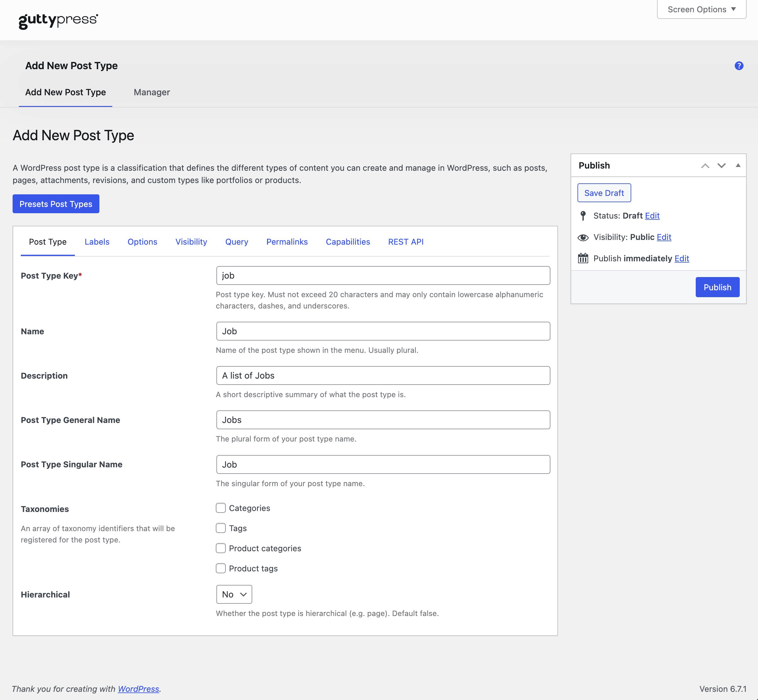Viewport: 758px width, 700px height.
Task: Click the status pin icon
Action: coord(583,215)
